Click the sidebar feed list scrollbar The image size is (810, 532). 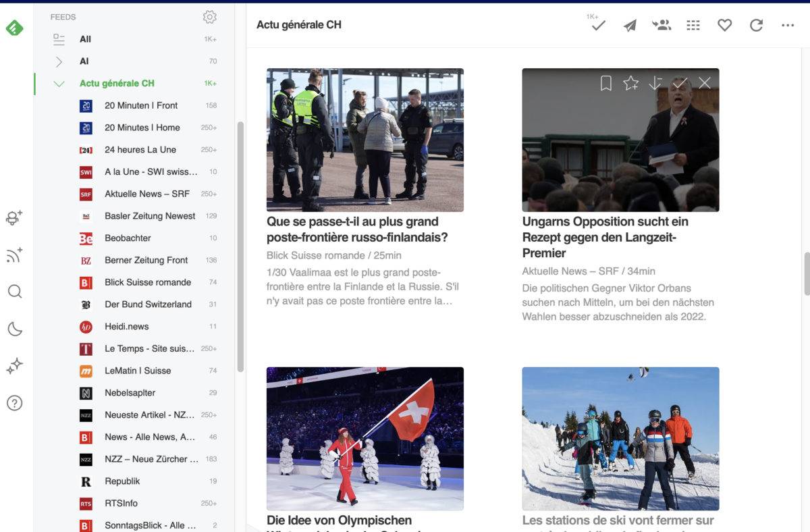tap(240, 247)
